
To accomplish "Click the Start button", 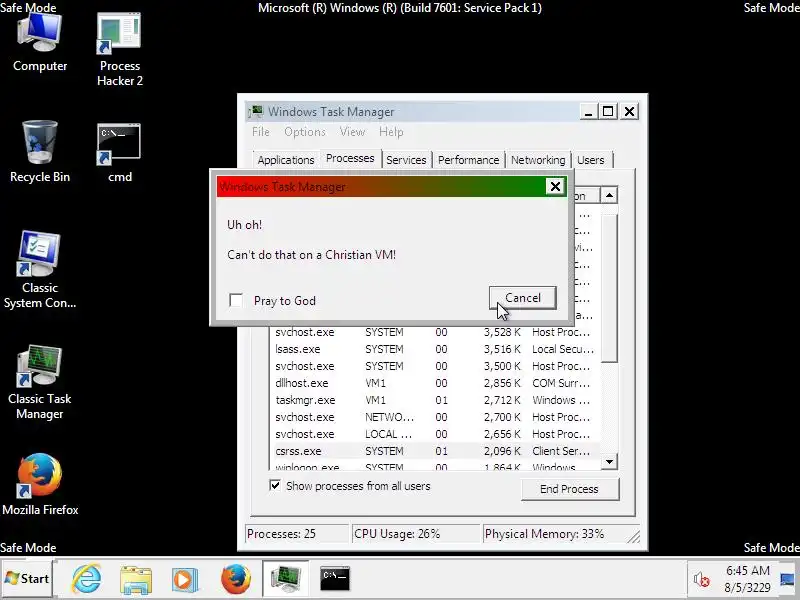I will [x=27, y=579].
